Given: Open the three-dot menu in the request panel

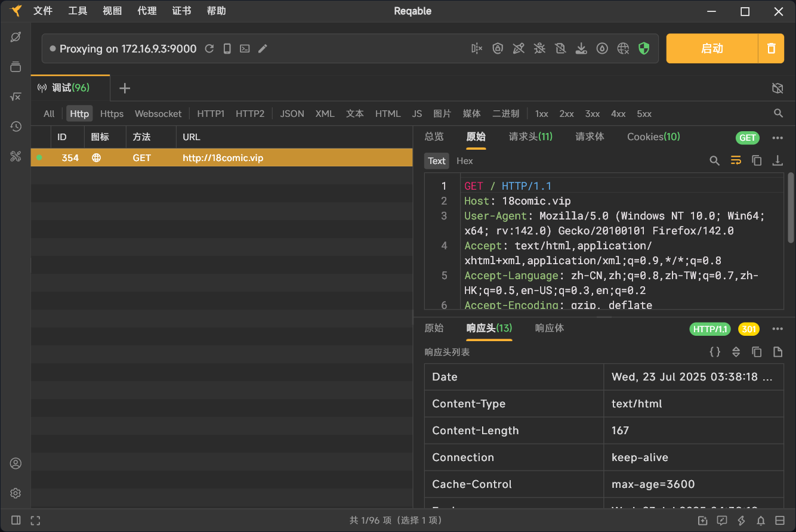Looking at the screenshot, I should click(778, 138).
